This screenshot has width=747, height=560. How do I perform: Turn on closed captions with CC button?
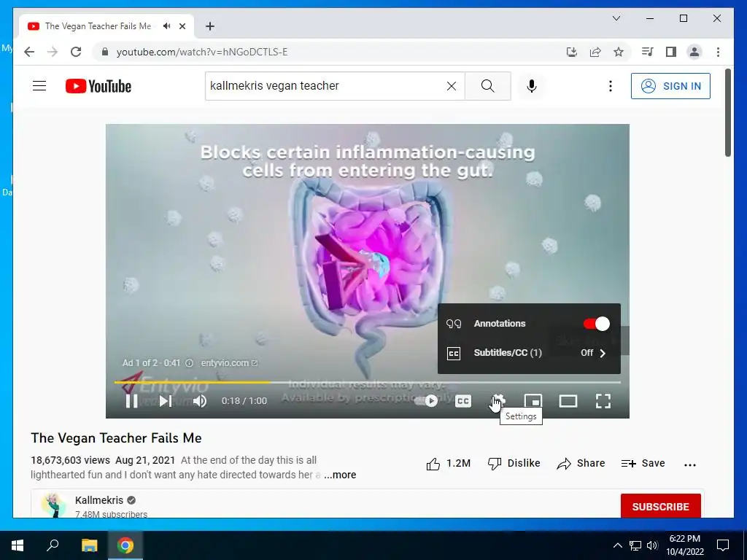pyautogui.click(x=463, y=401)
